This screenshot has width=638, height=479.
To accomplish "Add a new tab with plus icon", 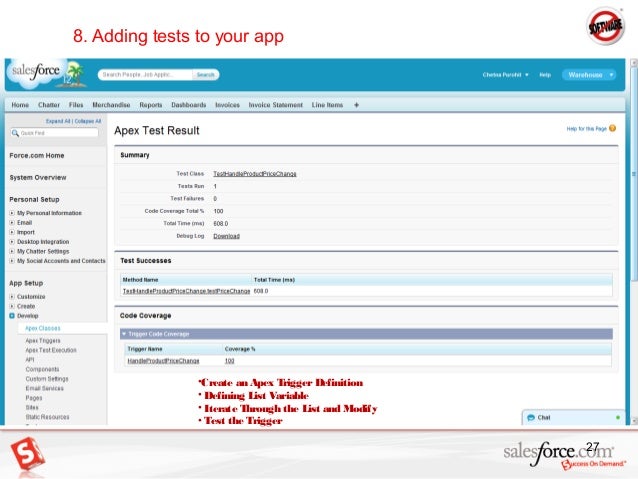I will [356, 105].
